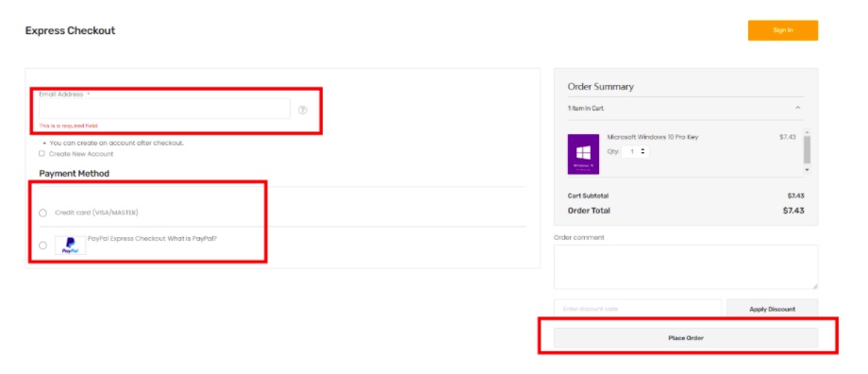Click the cart scrollbar down arrow
The height and width of the screenshot is (374, 868).
coord(807,170)
